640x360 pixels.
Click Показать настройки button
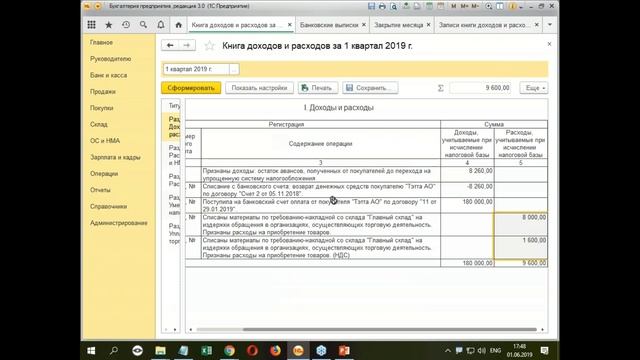point(259,88)
